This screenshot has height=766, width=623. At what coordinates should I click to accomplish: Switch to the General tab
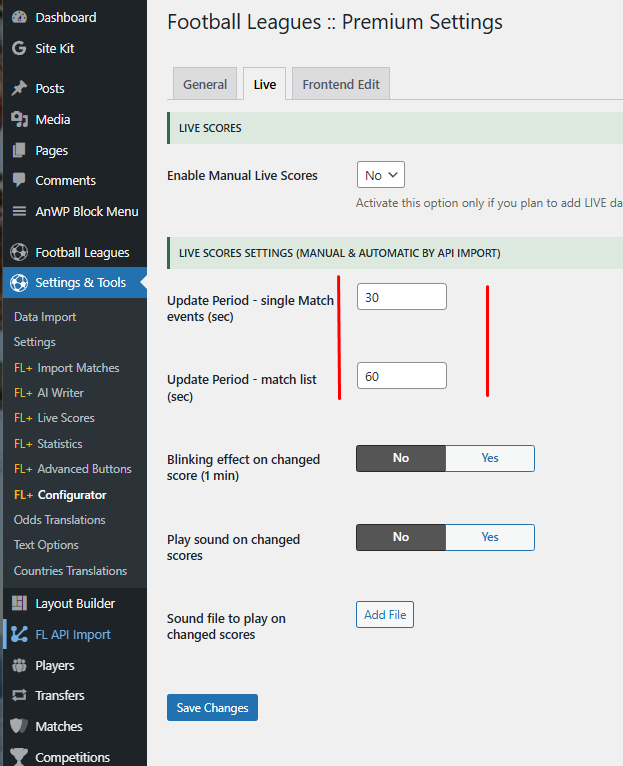point(205,85)
